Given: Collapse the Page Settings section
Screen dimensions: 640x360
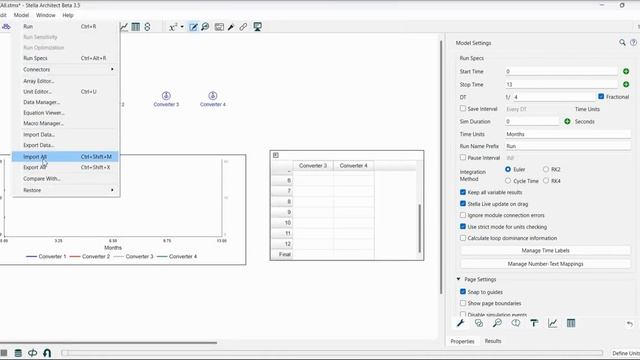Looking at the screenshot, I should click(458, 279).
